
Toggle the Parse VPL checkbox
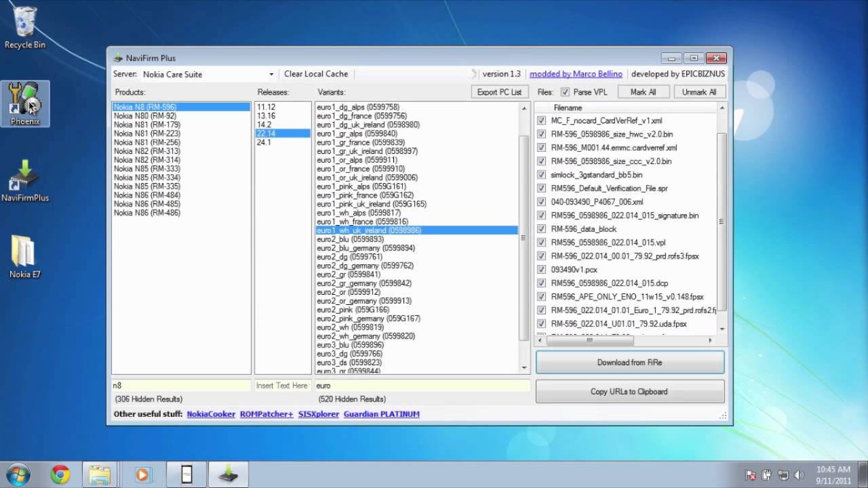pos(565,92)
